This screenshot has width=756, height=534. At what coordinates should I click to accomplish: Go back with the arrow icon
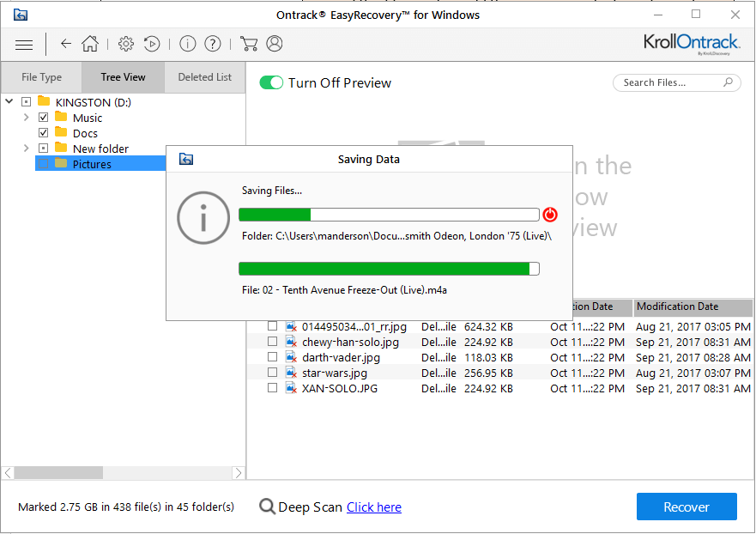pyautogui.click(x=65, y=44)
